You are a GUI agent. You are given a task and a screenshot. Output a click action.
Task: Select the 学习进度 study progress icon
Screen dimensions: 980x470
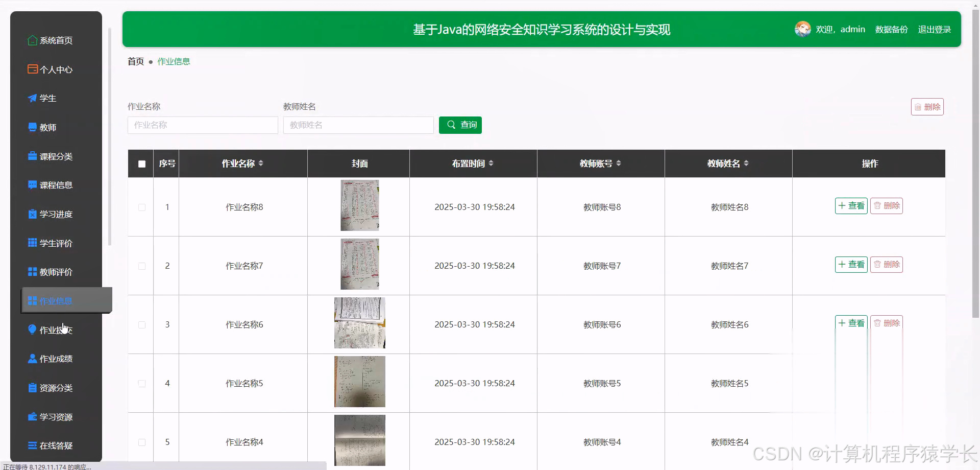coord(32,214)
